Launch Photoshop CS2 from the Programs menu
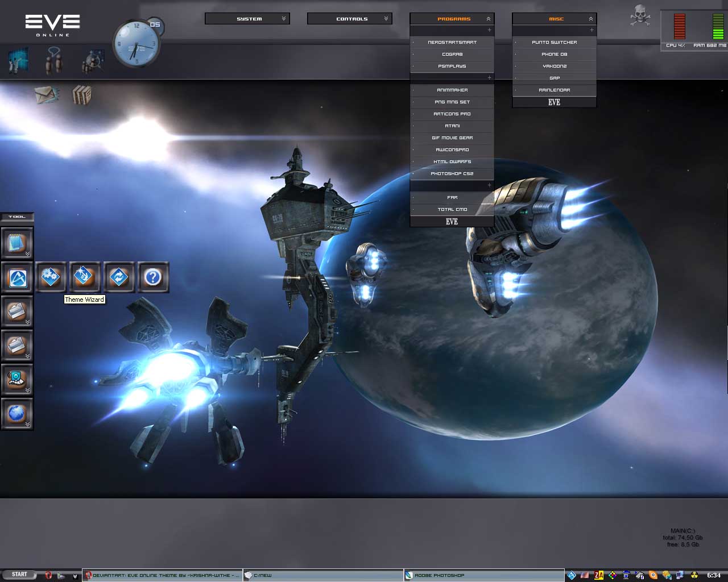This screenshot has width=728, height=582. [452, 173]
